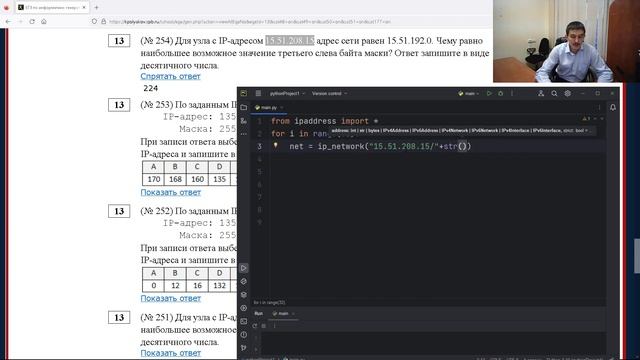Click line 1 'from ipaddress import' code
The width and height of the screenshot is (640, 360).
coord(324,121)
